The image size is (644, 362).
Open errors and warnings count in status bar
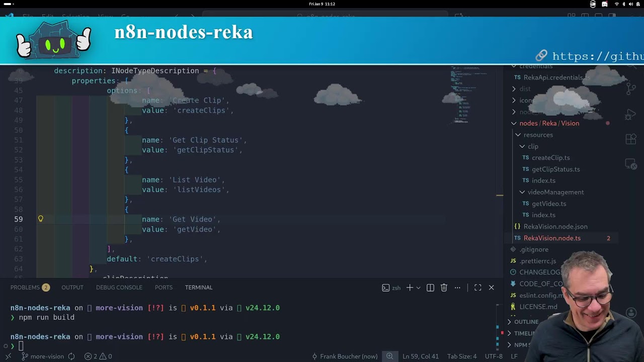tap(98, 356)
